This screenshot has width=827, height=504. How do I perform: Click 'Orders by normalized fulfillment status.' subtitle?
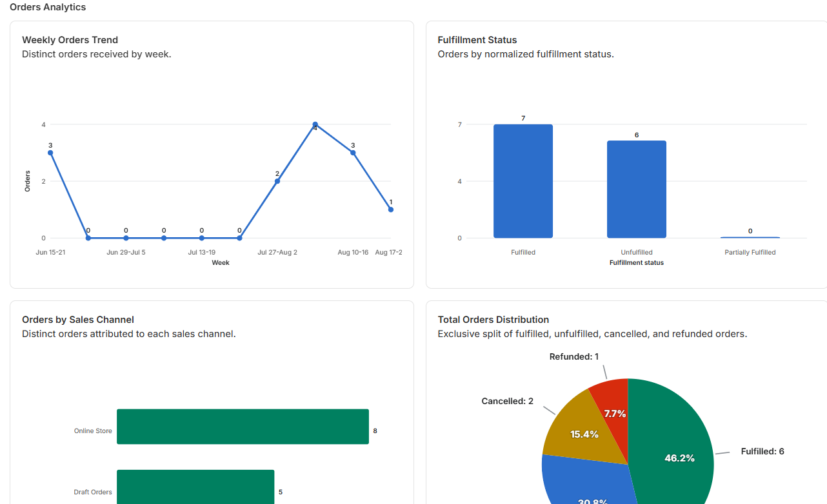click(x=526, y=54)
